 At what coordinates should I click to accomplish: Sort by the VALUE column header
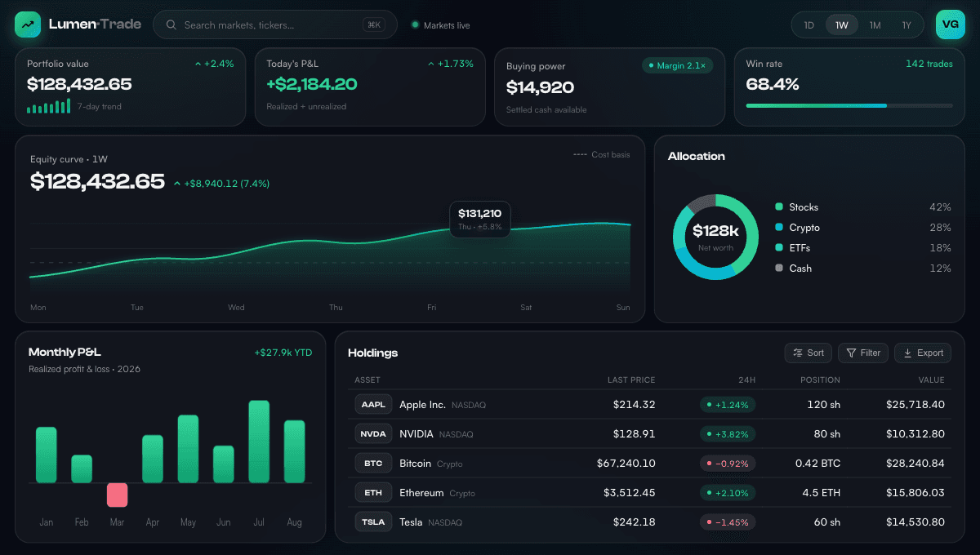931,380
